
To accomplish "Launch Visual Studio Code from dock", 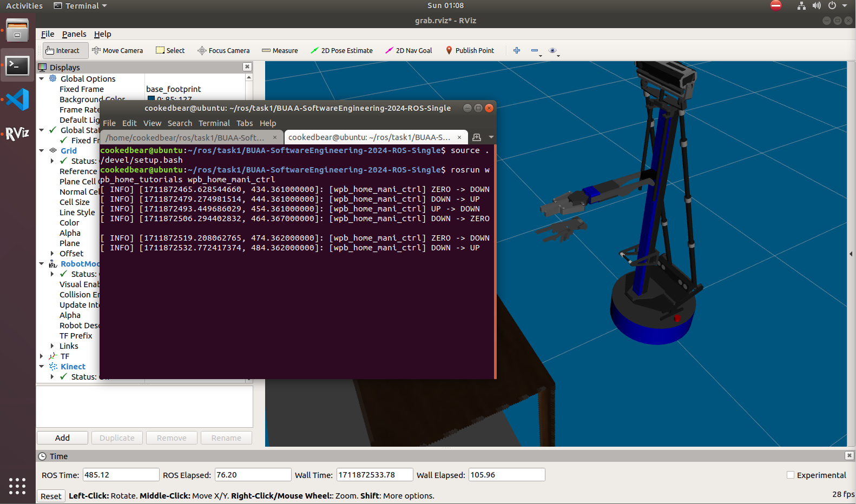I will (x=17, y=100).
